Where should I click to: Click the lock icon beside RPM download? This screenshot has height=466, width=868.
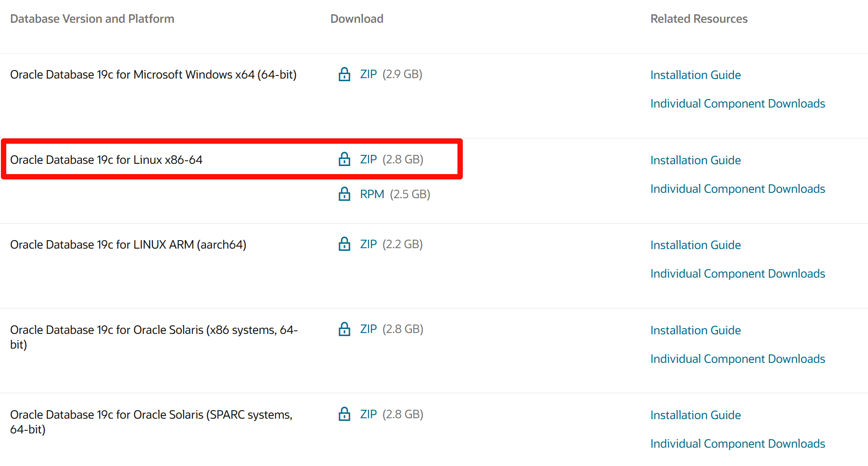[x=344, y=194]
